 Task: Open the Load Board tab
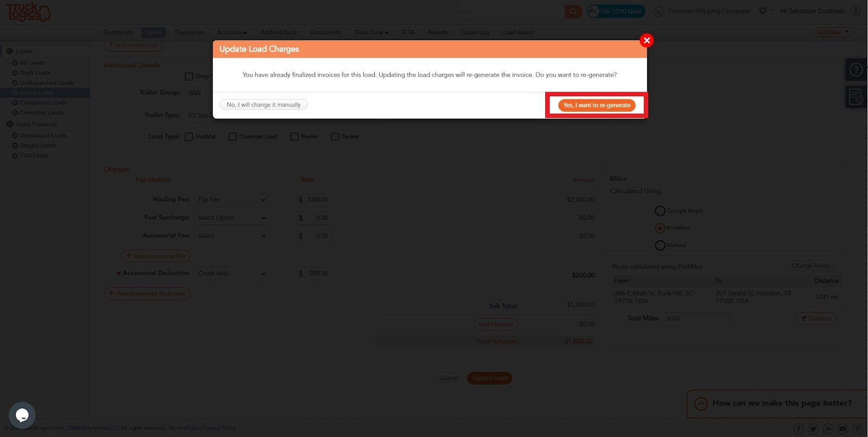[518, 33]
